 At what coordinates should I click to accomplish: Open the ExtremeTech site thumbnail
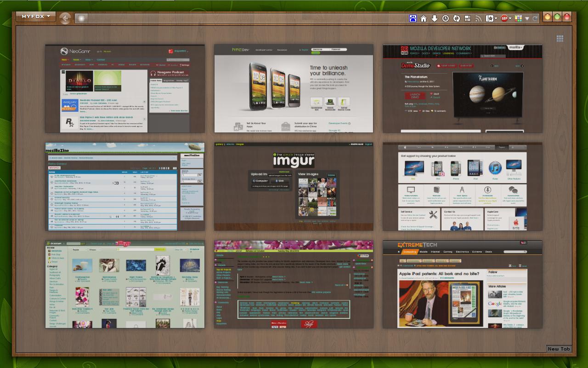(x=463, y=284)
